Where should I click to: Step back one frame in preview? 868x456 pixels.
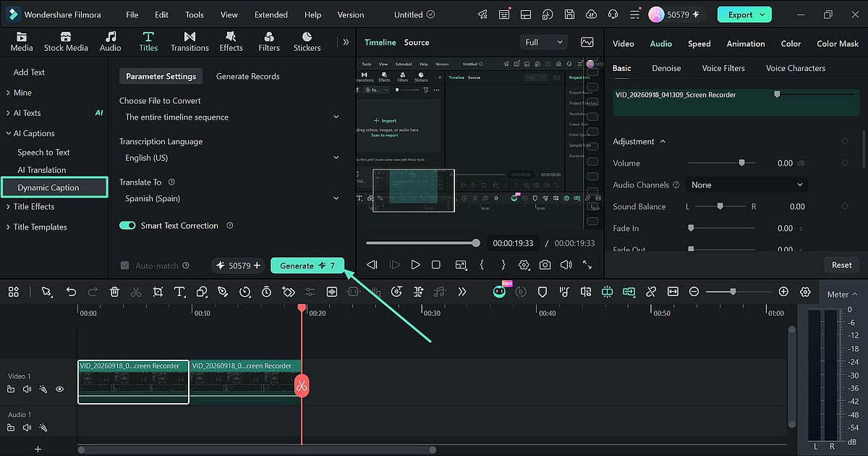pos(372,265)
